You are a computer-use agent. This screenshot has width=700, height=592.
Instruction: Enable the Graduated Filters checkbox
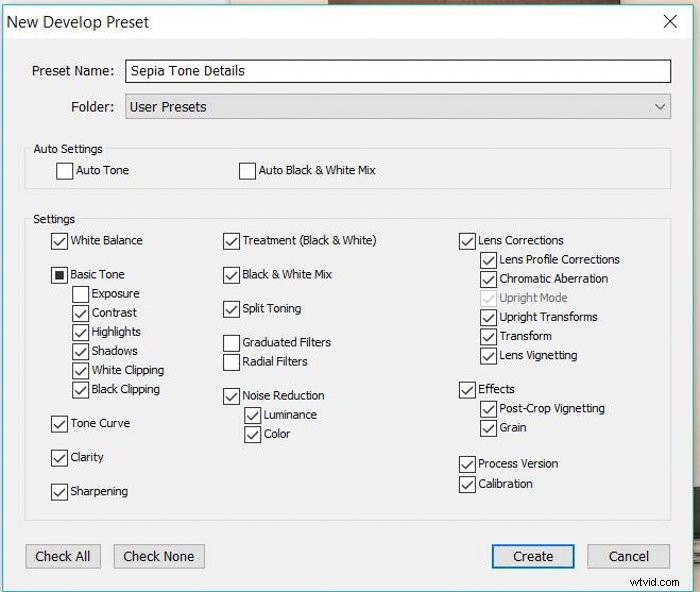tap(231, 343)
